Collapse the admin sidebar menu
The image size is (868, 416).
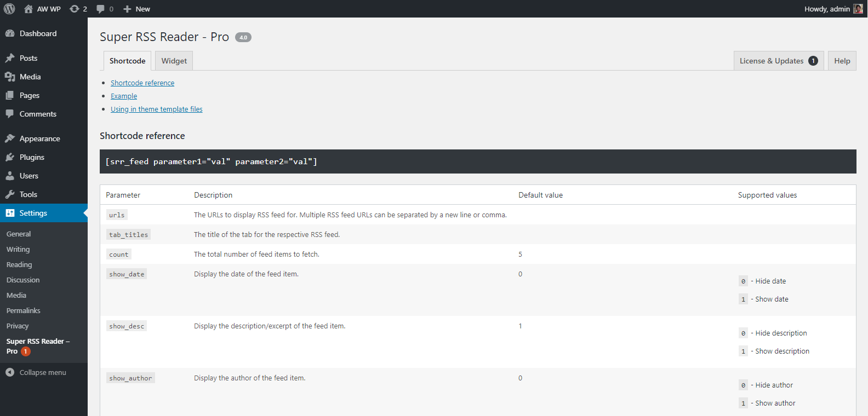click(43, 372)
